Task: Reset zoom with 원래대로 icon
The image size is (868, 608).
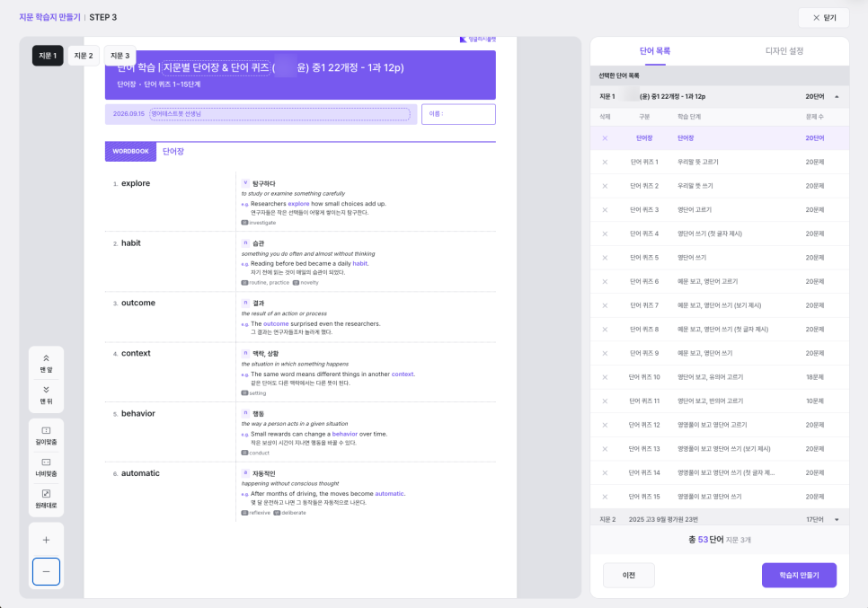Action: tap(46, 498)
